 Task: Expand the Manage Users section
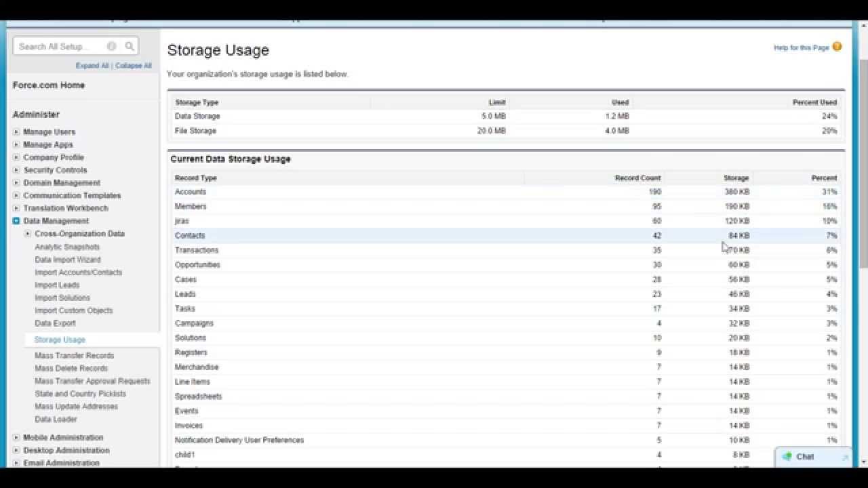coord(16,132)
